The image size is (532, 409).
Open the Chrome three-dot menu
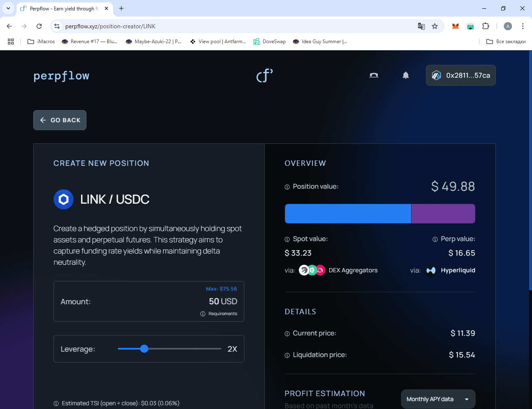pyautogui.click(x=523, y=26)
